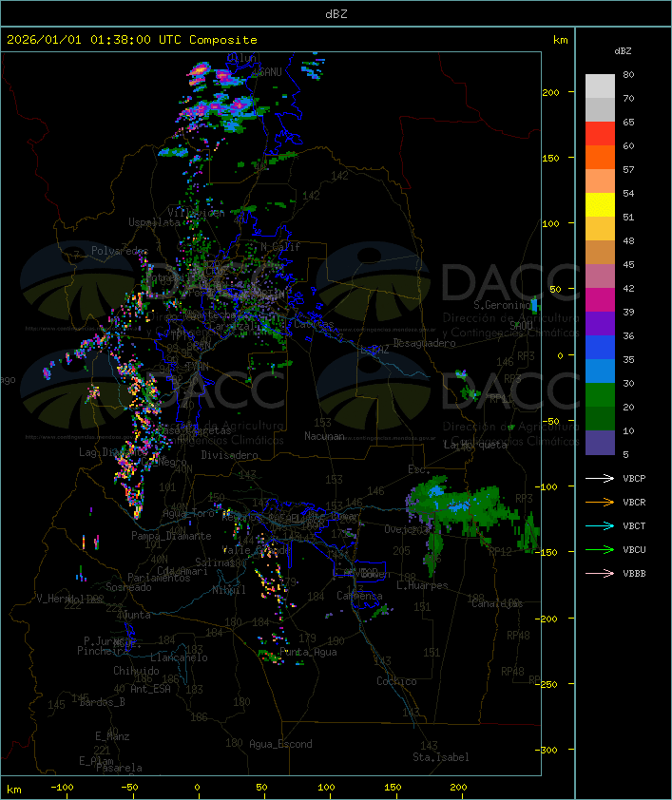Select the Agua_Toro map label
672x800 pixels.
pos(188,514)
